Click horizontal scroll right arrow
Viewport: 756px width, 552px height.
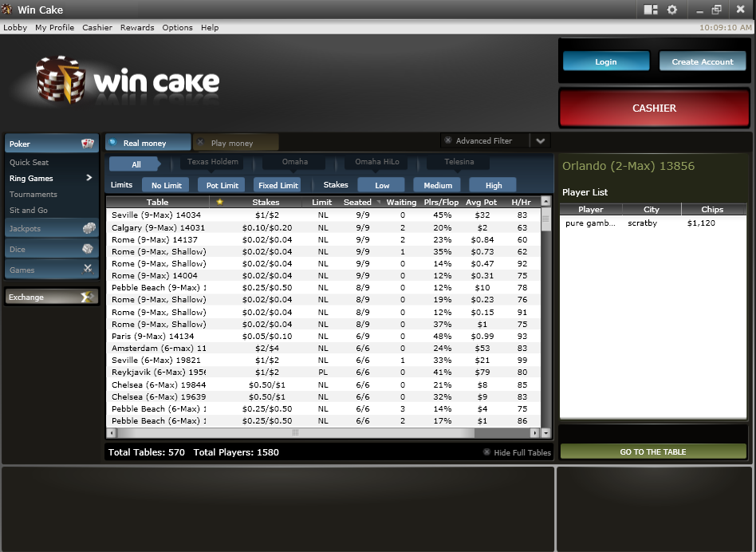click(534, 433)
